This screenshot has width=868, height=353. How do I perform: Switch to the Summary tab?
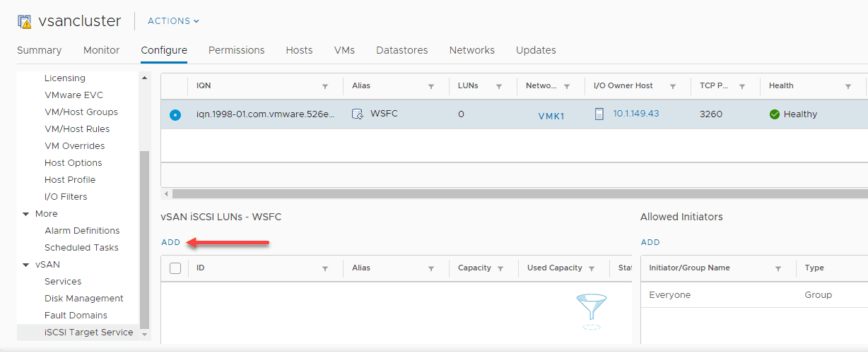tap(39, 50)
